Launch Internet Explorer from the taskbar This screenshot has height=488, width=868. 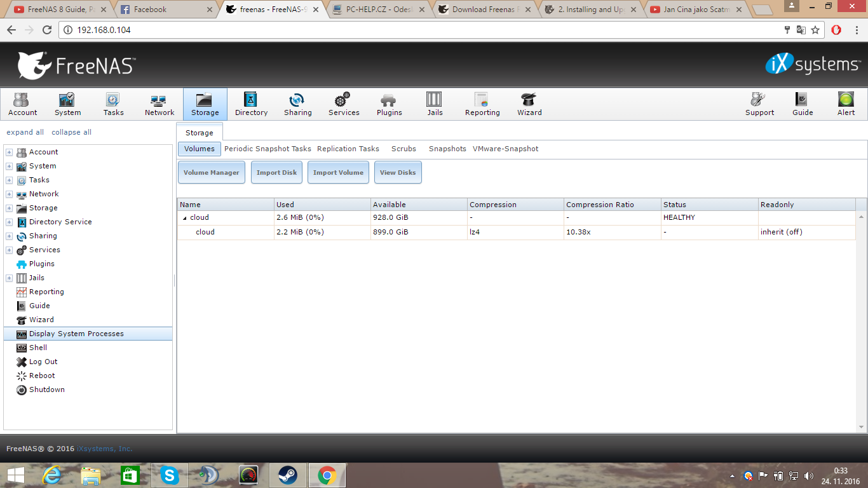52,475
